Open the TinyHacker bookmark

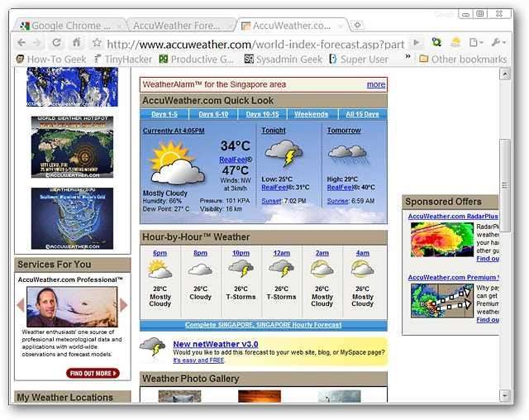click(x=123, y=60)
